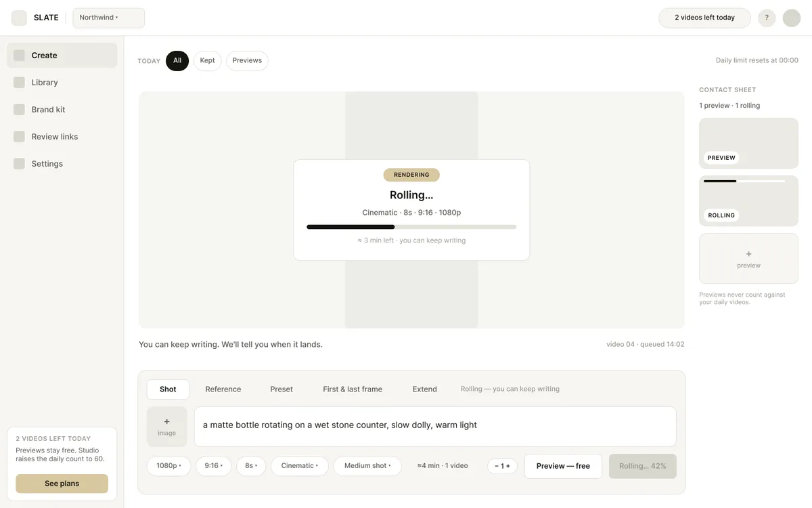Image resolution: width=812 pixels, height=508 pixels.
Task: Click the rendering progress bar in Rolling card
Action: [411, 227]
